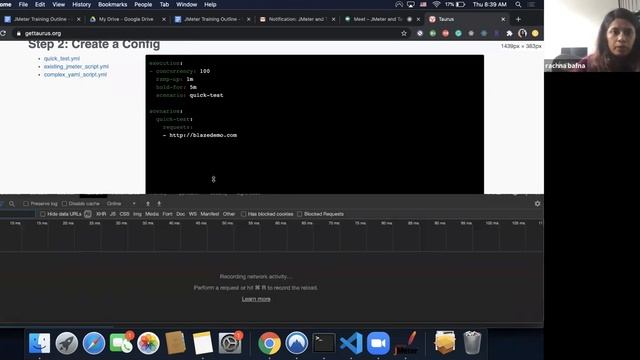Open the Edit menu
Screen dimensions: 640x360
(40, 4)
